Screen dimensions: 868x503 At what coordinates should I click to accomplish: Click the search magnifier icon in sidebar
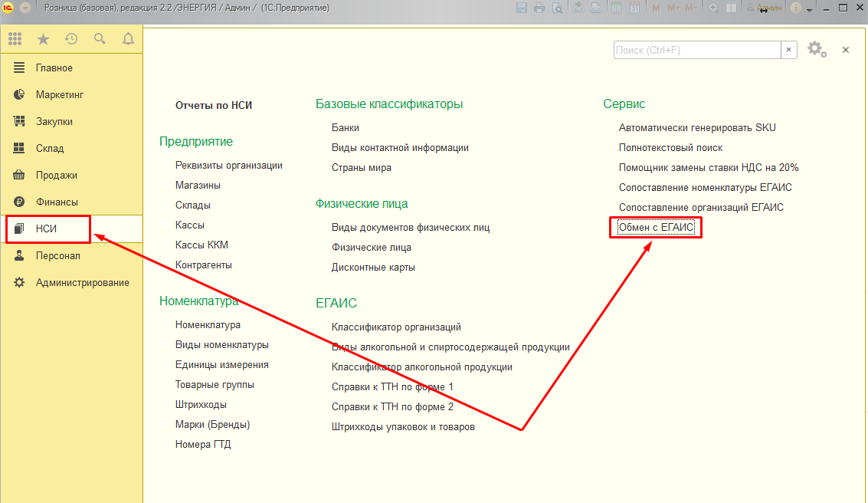(x=100, y=39)
